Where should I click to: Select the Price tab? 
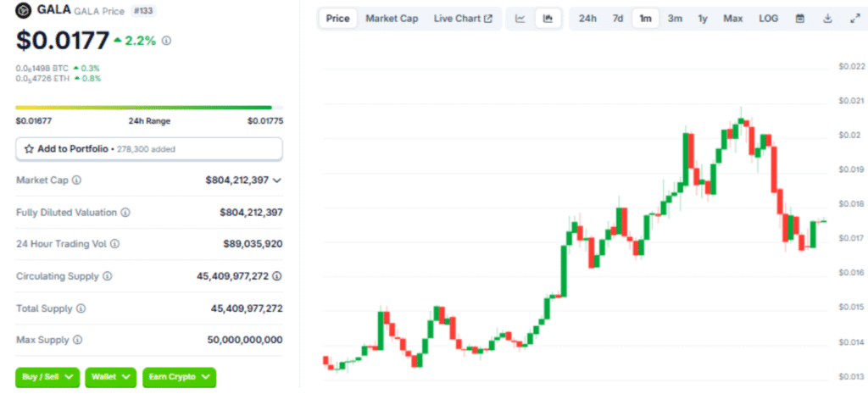(x=337, y=19)
